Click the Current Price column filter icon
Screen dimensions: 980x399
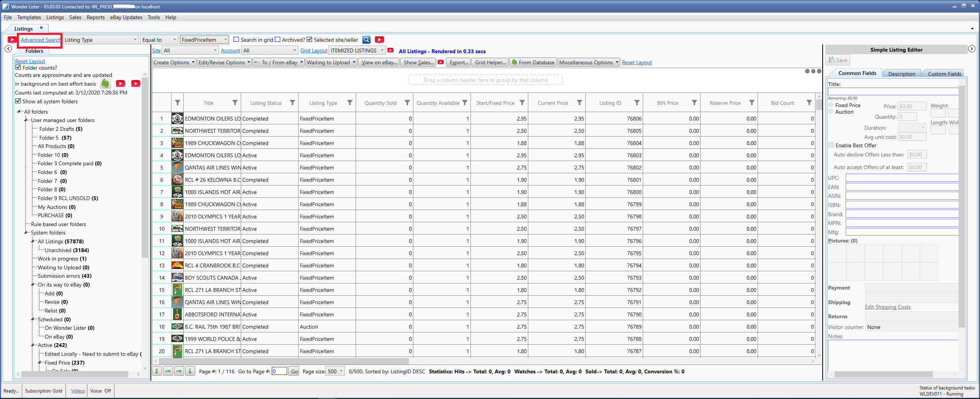click(580, 103)
